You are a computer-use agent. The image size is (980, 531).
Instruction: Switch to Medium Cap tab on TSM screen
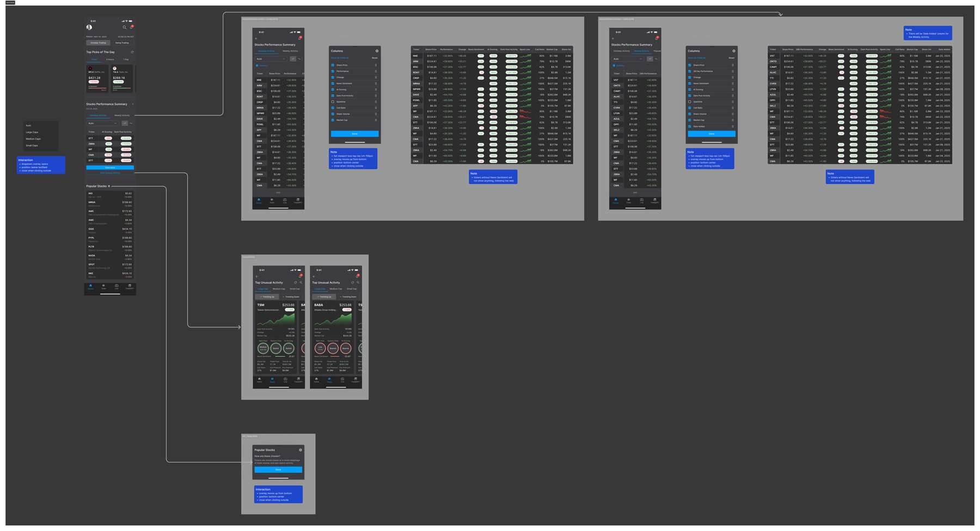[x=279, y=289]
